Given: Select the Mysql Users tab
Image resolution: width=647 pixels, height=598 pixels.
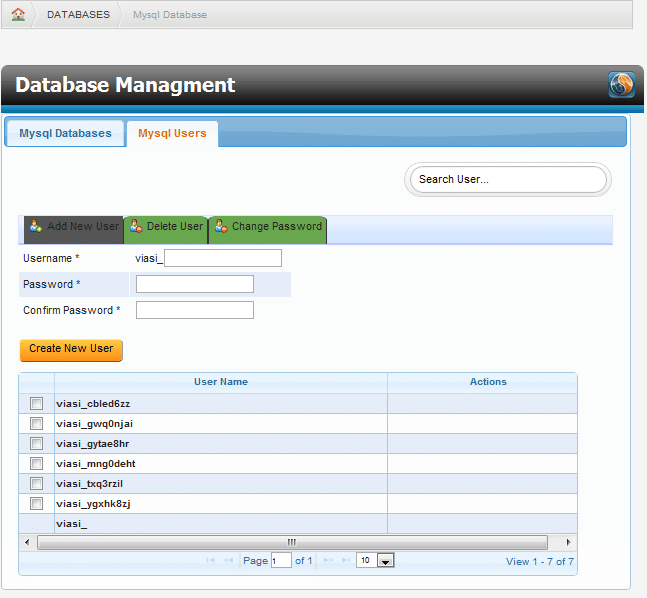Looking at the screenshot, I should (x=172, y=133).
